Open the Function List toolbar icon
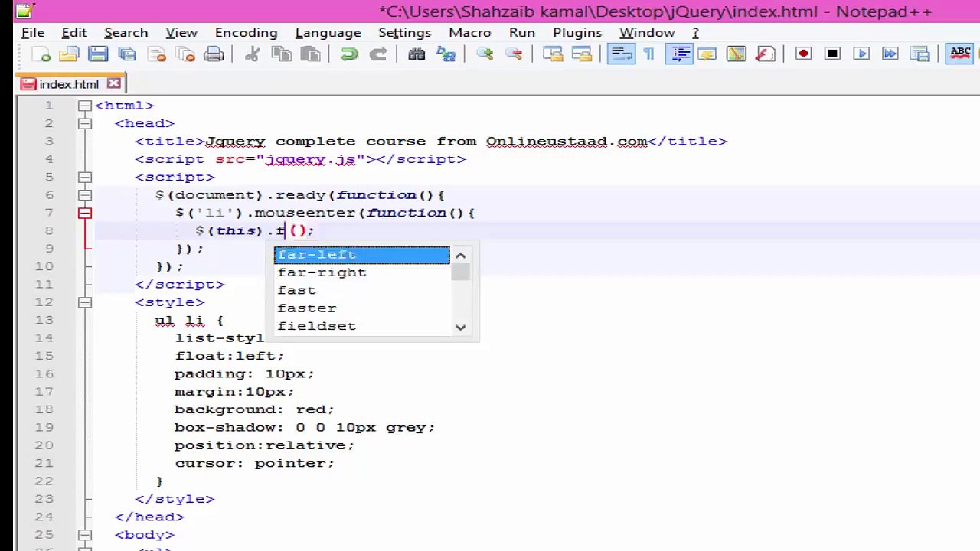Image resolution: width=980 pixels, height=551 pixels. point(765,54)
